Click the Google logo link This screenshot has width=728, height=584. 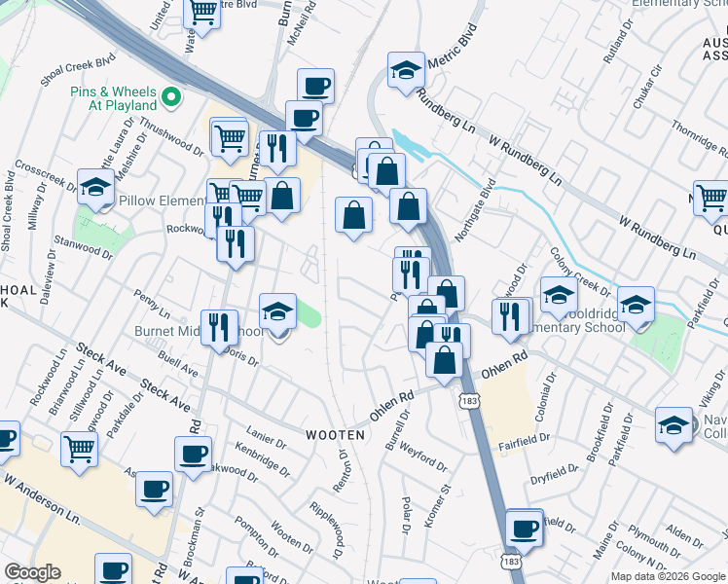[x=32, y=573]
